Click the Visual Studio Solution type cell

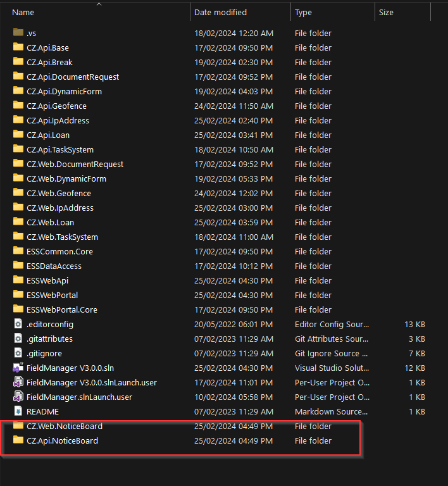pyautogui.click(x=332, y=368)
